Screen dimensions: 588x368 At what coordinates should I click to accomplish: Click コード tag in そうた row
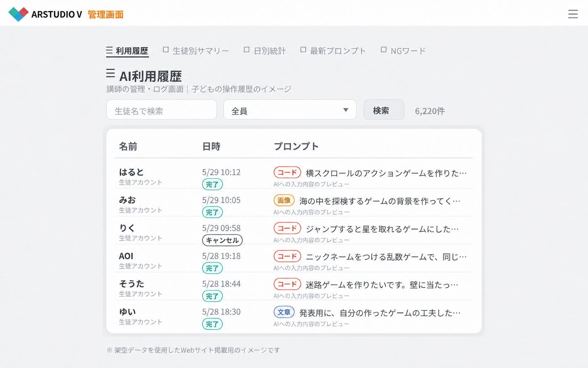(287, 284)
